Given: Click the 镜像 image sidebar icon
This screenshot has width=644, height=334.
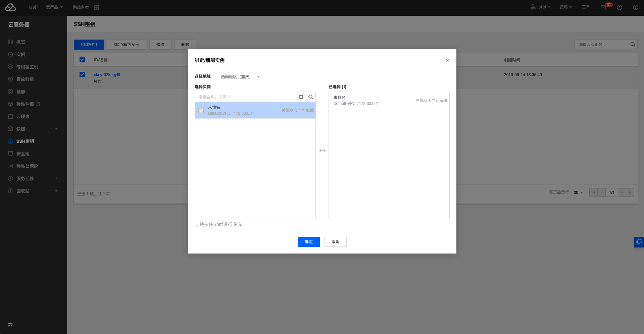Looking at the screenshot, I should [x=10, y=92].
